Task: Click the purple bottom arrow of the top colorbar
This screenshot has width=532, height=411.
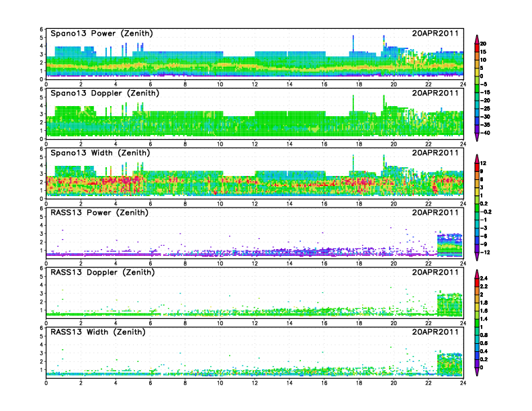Action: pyautogui.click(x=477, y=137)
